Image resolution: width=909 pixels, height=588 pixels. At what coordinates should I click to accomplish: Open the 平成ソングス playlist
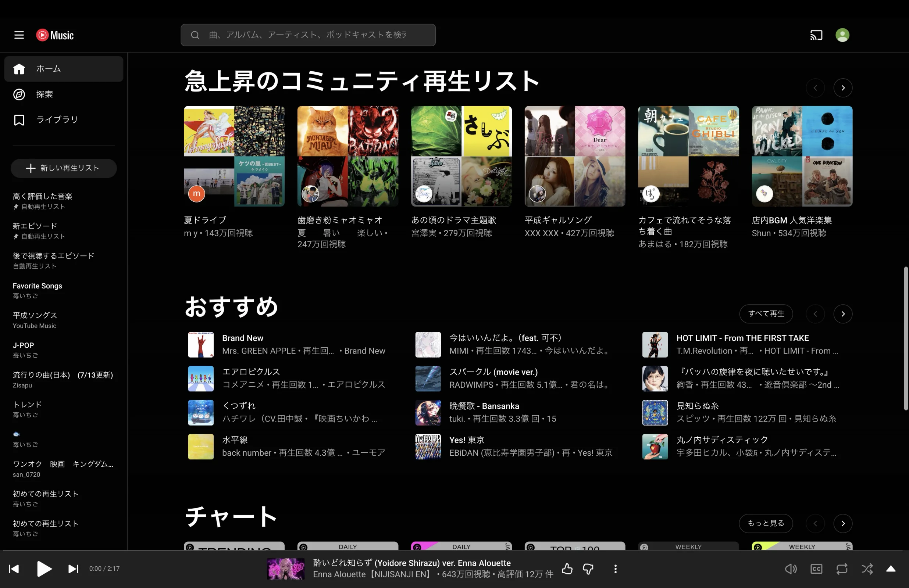tap(64, 320)
